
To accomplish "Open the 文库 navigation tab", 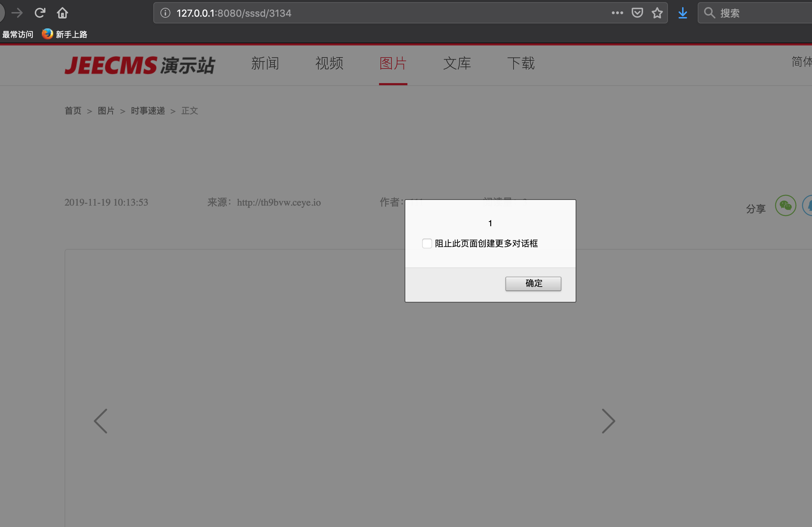I will tap(457, 64).
